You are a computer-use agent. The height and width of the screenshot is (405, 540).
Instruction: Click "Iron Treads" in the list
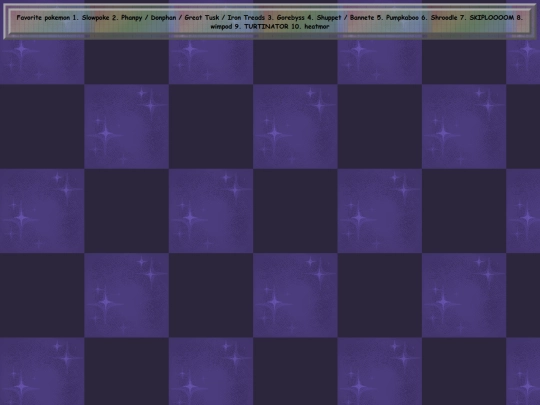click(x=246, y=18)
